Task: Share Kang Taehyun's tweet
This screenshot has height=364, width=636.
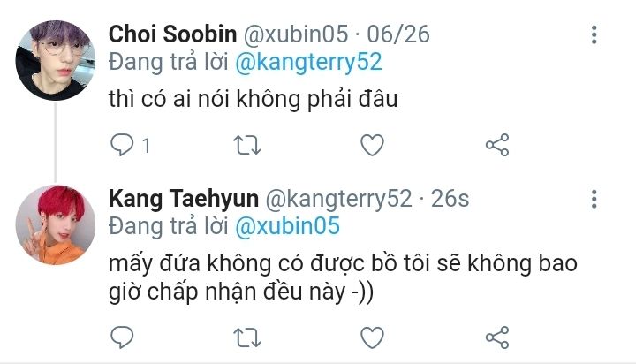Action: click(x=498, y=337)
